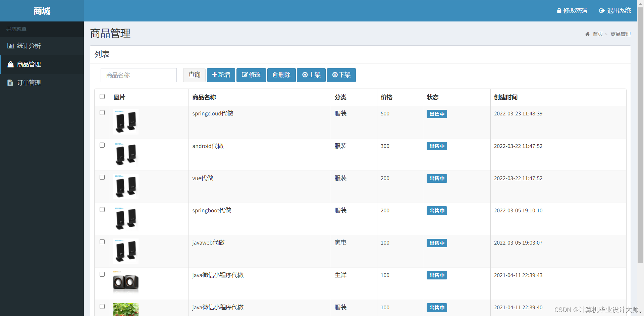Click the lock icon next to 修改密码
This screenshot has width=644, height=316.
click(x=559, y=10)
